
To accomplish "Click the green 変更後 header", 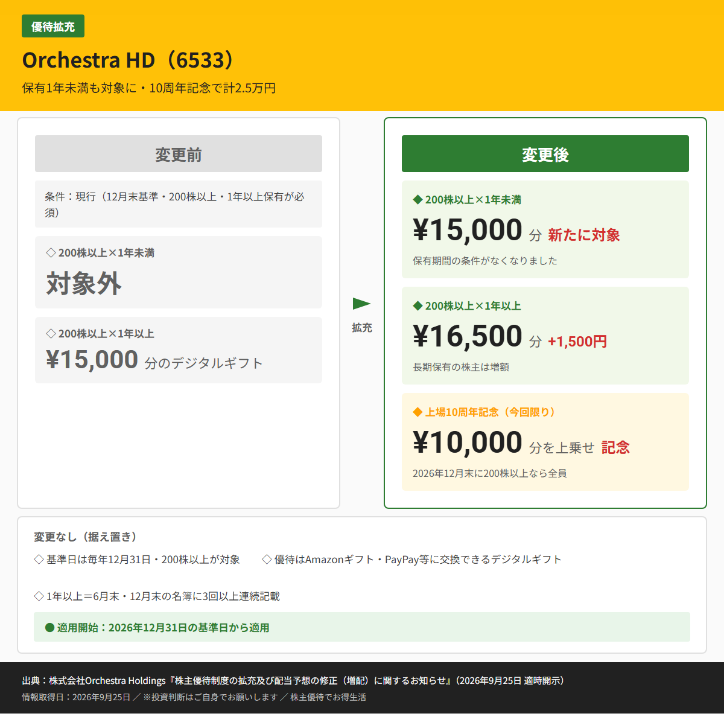I will [x=545, y=154].
